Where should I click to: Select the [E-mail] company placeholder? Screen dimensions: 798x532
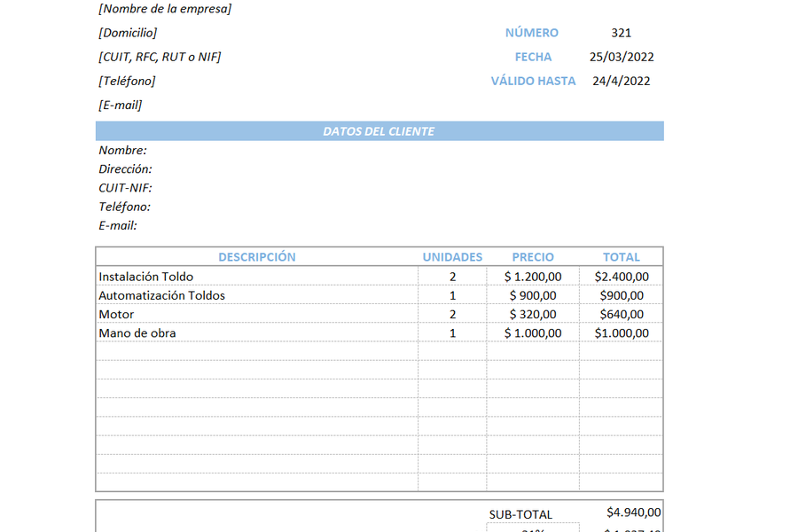click(120, 105)
